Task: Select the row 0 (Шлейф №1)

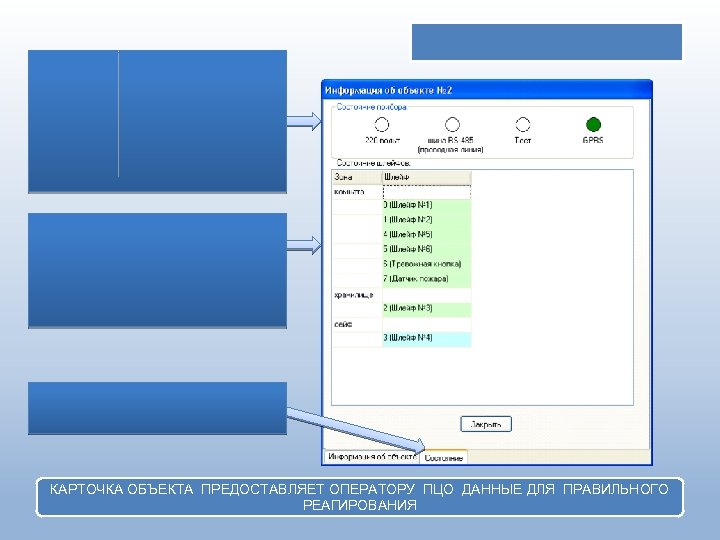Action: (x=427, y=205)
